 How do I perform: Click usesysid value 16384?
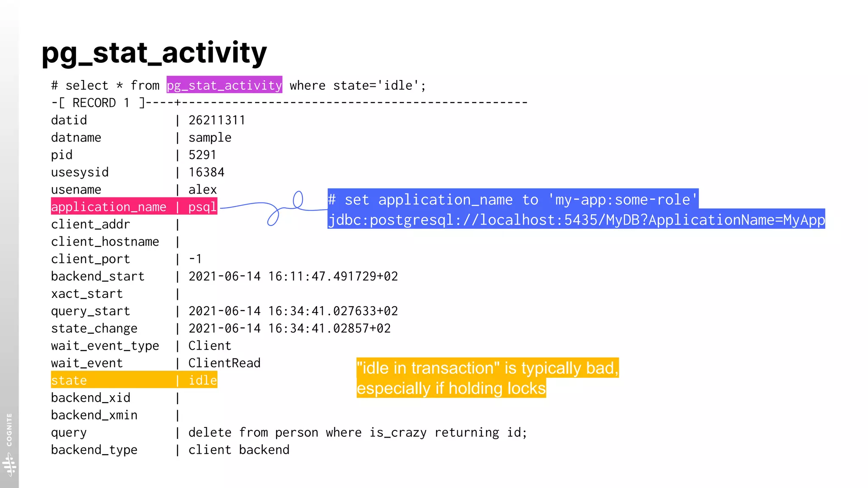pyautogui.click(x=206, y=172)
